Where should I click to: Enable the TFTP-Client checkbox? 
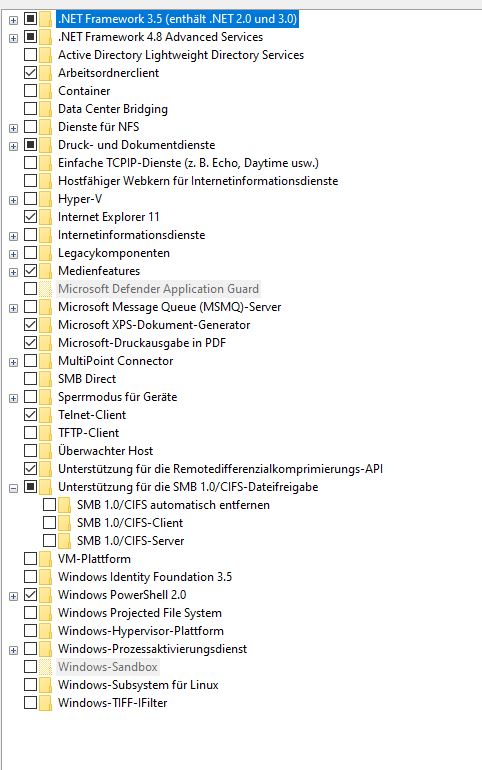pos(30,433)
